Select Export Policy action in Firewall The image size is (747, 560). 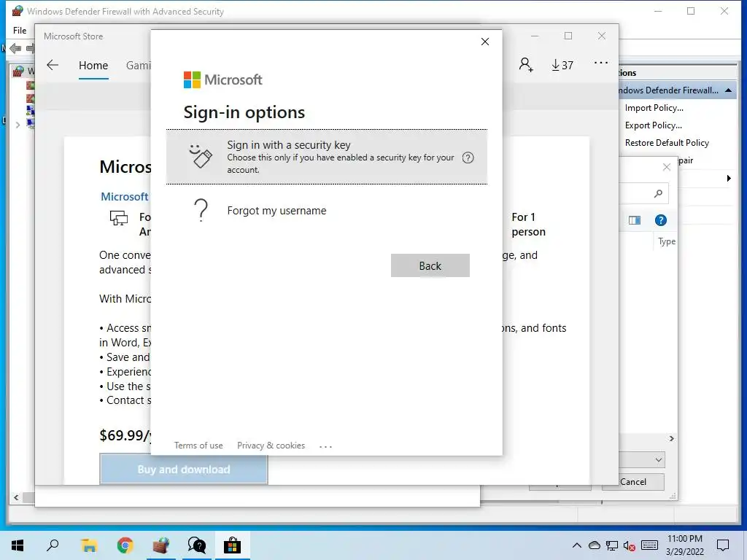tap(653, 125)
